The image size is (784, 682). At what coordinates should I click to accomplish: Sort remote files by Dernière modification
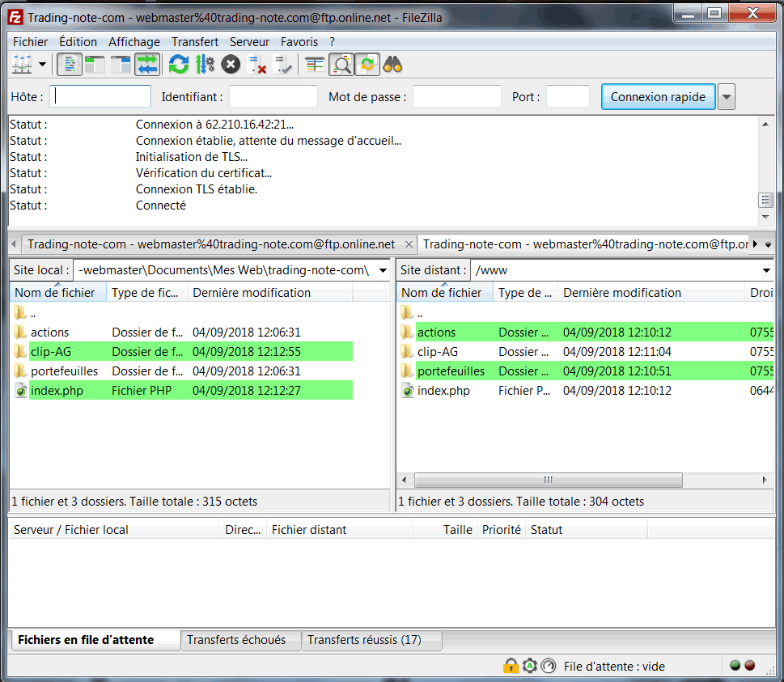coord(651,293)
